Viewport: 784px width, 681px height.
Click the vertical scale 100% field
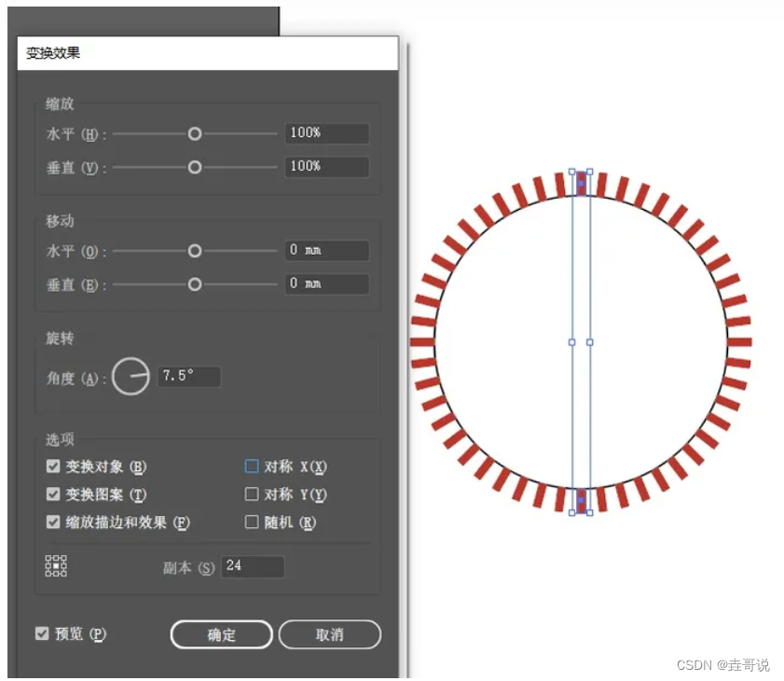[327, 167]
